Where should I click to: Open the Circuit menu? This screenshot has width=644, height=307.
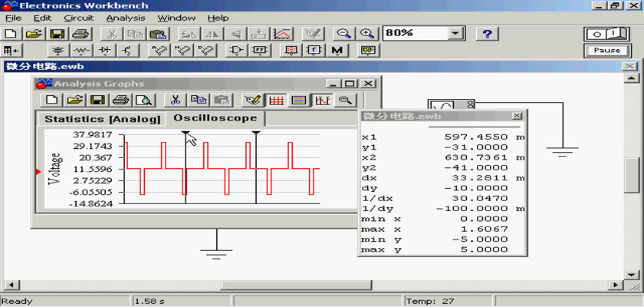79,18
